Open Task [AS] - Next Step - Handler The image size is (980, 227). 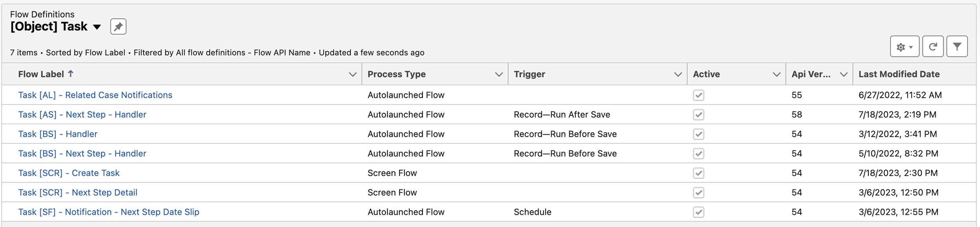click(82, 115)
